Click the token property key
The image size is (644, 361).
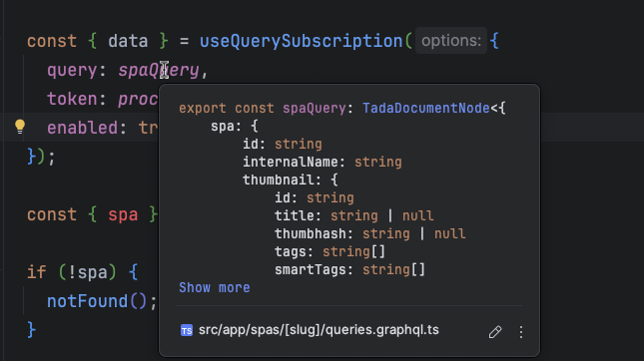click(x=72, y=99)
